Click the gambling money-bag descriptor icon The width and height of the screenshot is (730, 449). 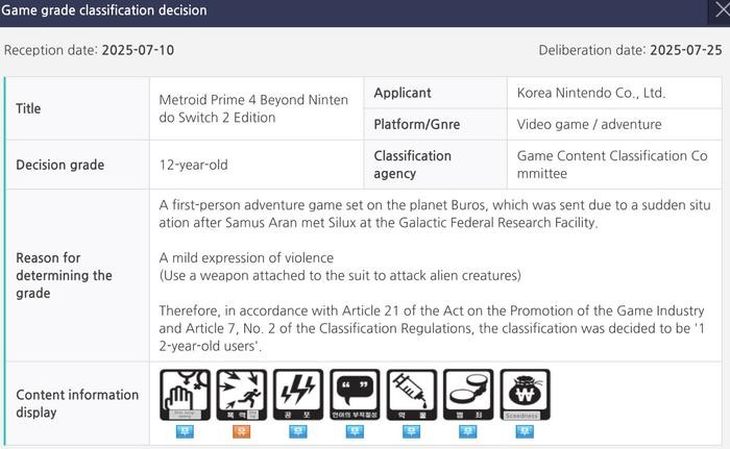tap(526, 395)
